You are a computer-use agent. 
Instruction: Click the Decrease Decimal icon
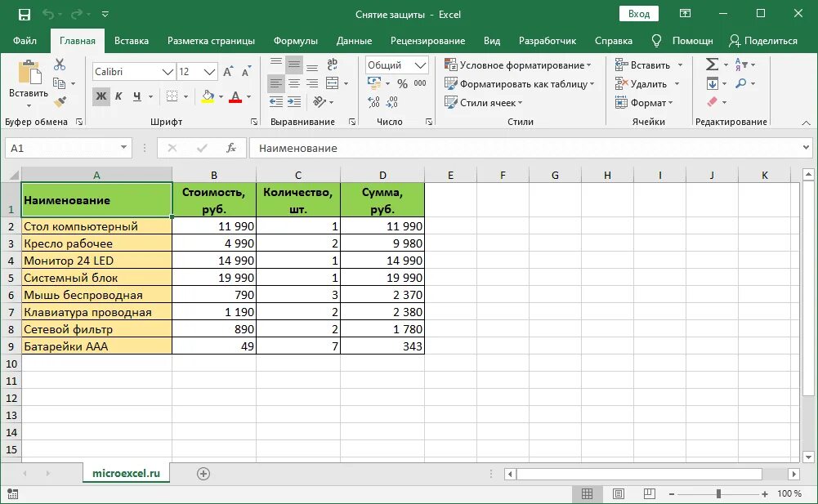click(x=391, y=102)
